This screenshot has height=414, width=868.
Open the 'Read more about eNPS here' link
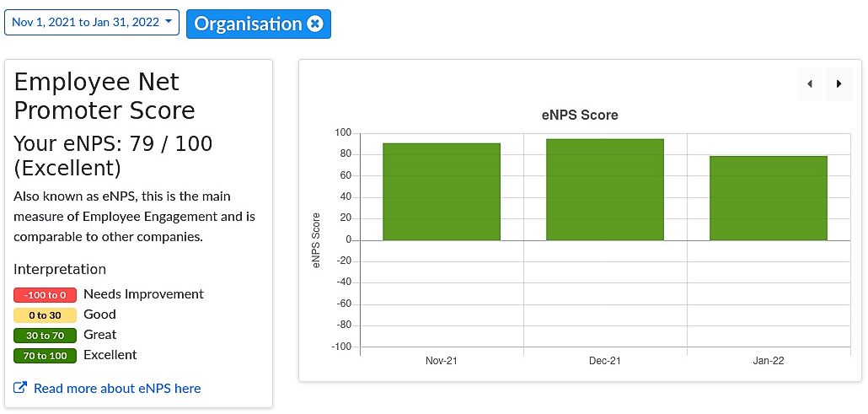click(117, 388)
